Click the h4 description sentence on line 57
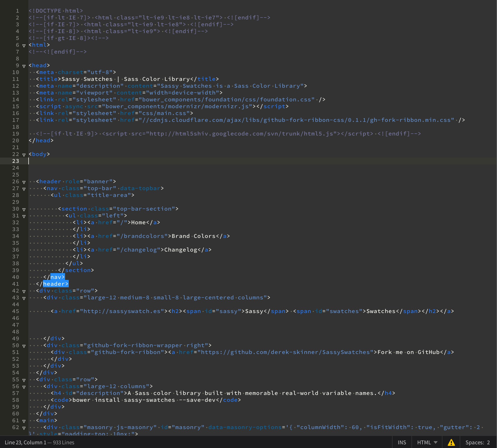This screenshot has width=497, height=448. (252, 393)
